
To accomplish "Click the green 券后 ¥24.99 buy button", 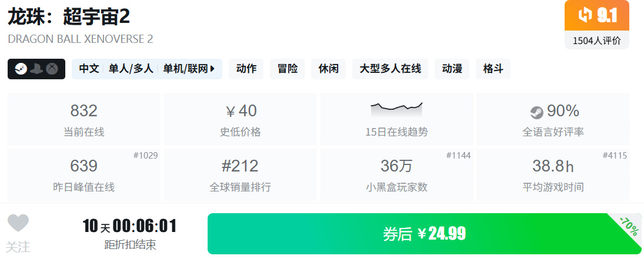I will [425, 234].
